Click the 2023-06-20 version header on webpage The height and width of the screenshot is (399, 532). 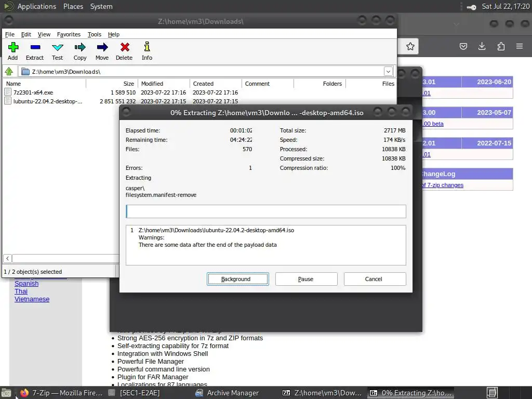click(494, 82)
